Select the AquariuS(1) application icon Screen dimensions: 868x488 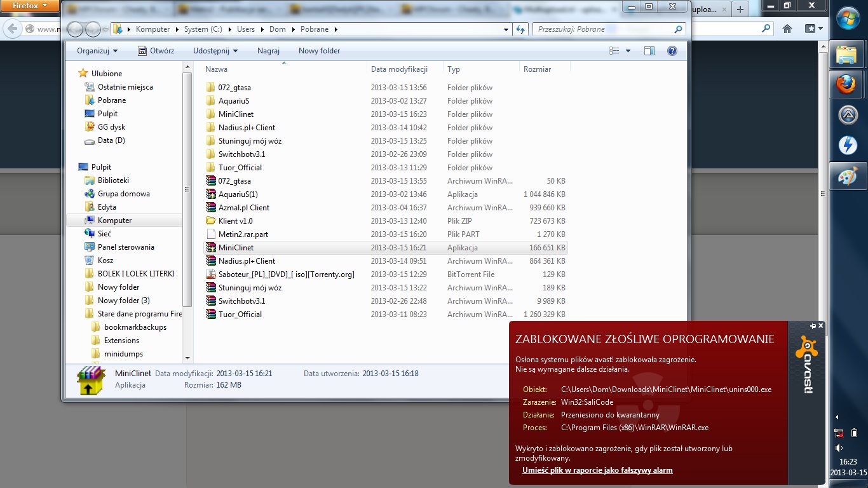click(211, 194)
